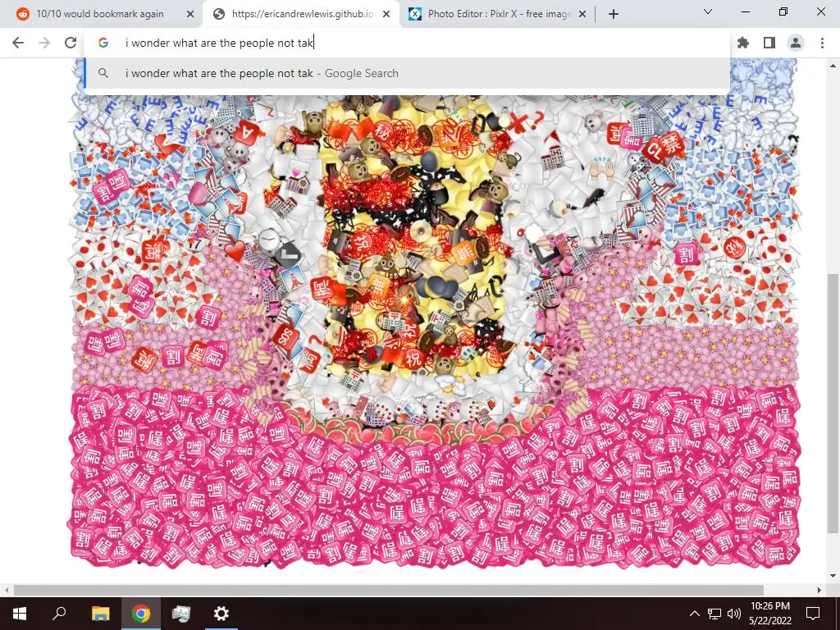Viewport: 840px width, 630px height.
Task: Open the notification center icon
Action: point(813,614)
